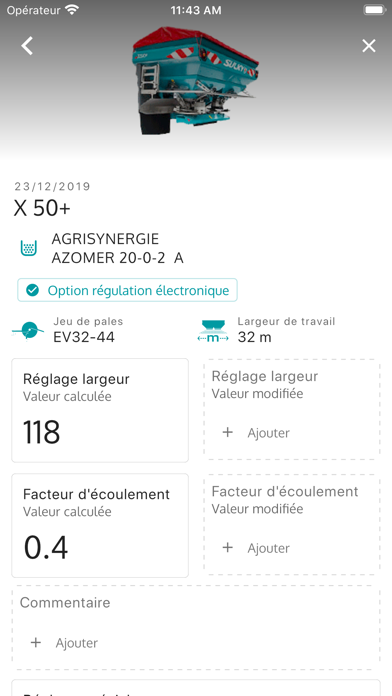Tap the fertilizer bucket icon
Viewport: 392px width, 696px height.
point(29,248)
